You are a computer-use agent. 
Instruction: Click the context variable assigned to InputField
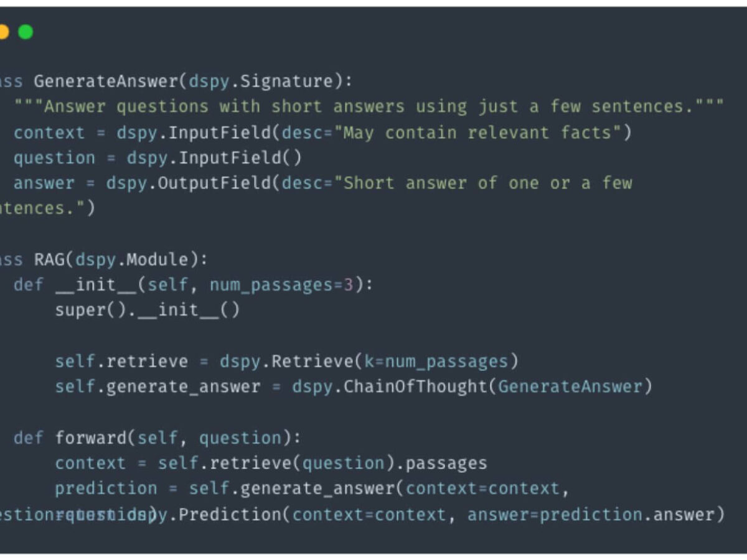pyautogui.click(x=49, y=133)
